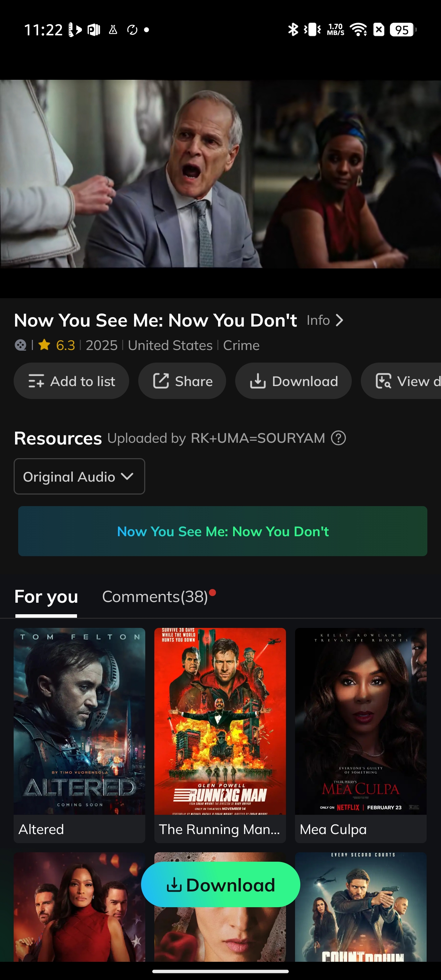Select the star rating icon showing 6.3
The height and width of the screenshot is (980, 441).
point(44,345)
